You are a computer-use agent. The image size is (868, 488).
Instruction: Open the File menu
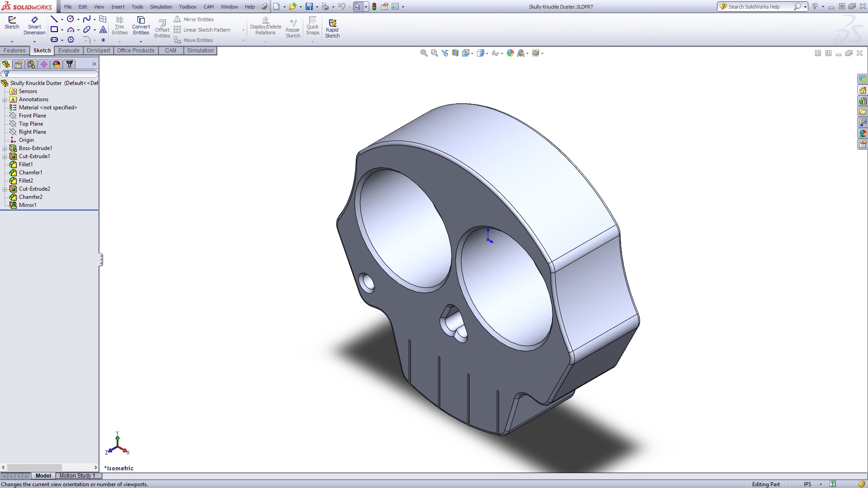(68, 7)
